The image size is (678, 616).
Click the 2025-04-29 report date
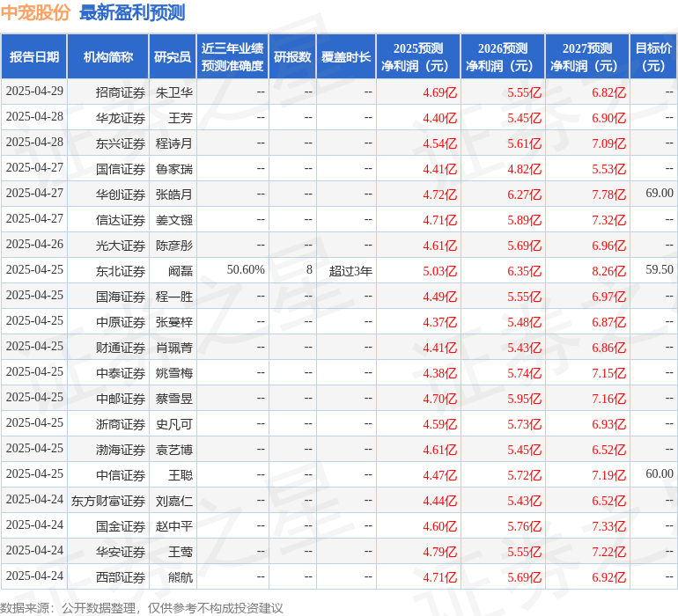(34, 91)
